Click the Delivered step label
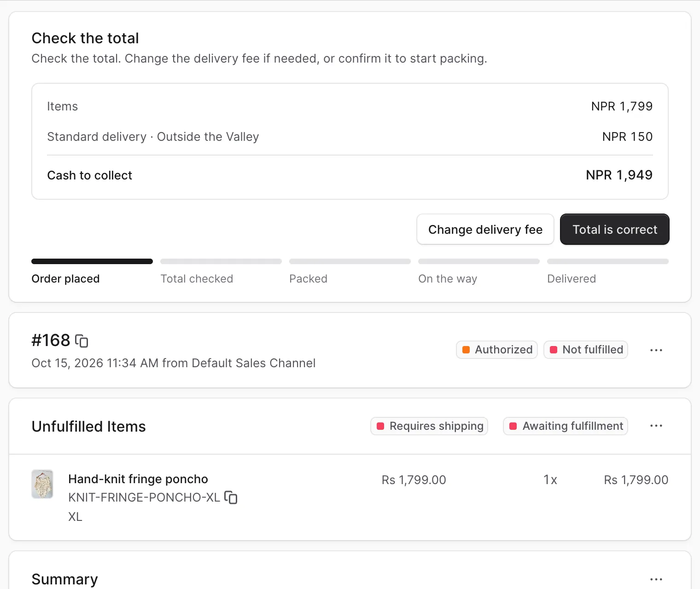The height and width of the screenshot is (589, 700). [x=572, y=279]
